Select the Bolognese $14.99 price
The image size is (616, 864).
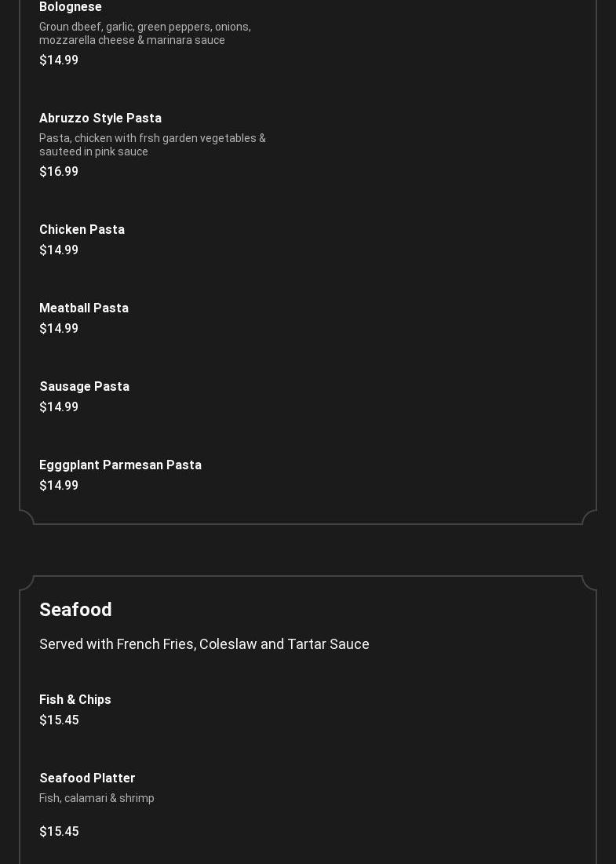[59, 60]
